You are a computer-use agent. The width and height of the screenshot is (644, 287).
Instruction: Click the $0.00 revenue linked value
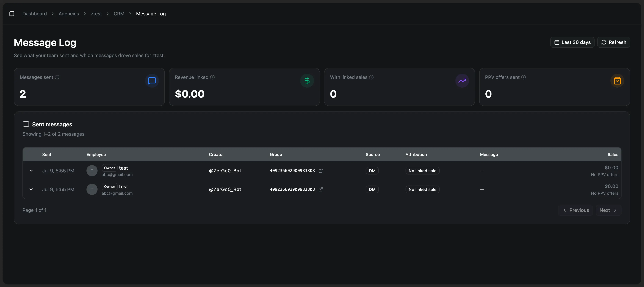pyautogui.click(x=190, y=94)
